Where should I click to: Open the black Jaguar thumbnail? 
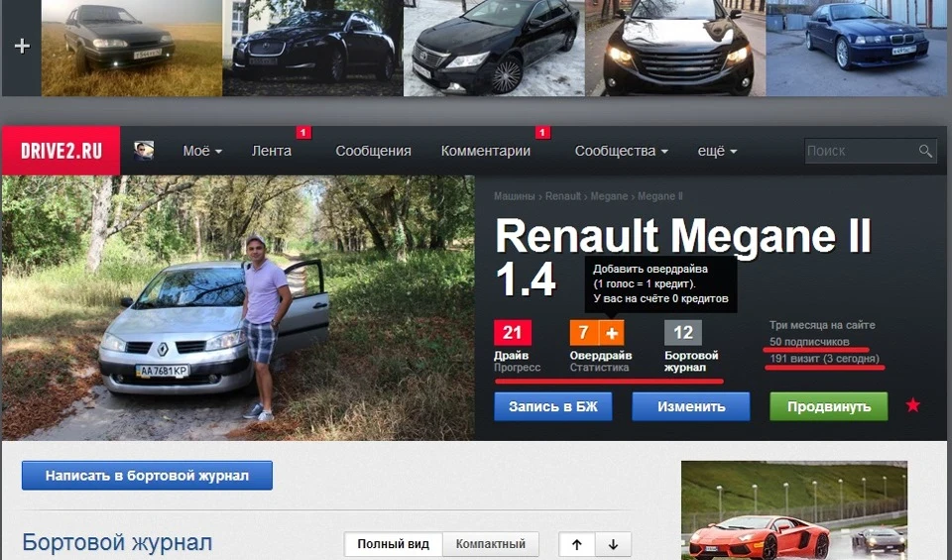[313, 48]
